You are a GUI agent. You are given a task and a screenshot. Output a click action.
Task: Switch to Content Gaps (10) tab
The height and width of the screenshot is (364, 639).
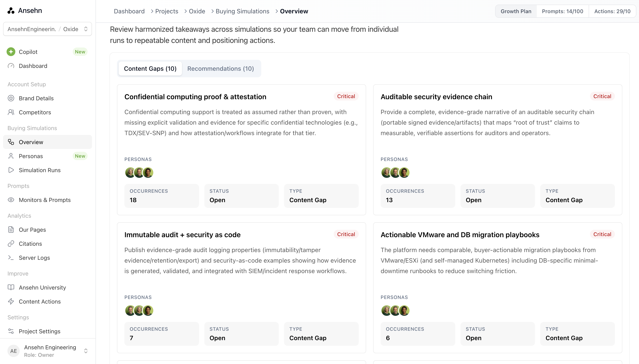[150, 69]
